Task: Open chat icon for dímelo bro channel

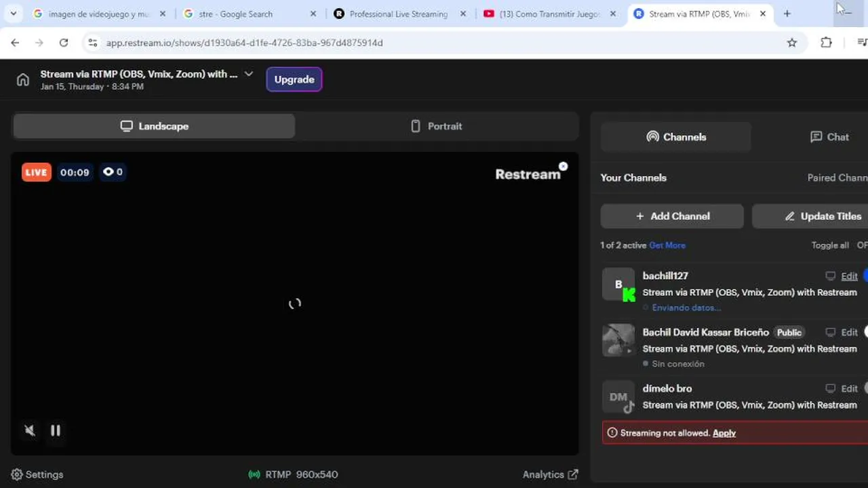Action: [x=830, y=388]
